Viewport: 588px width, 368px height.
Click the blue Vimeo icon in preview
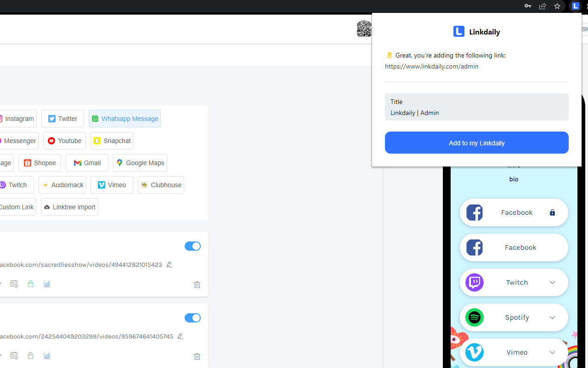(x=475, y=352)
